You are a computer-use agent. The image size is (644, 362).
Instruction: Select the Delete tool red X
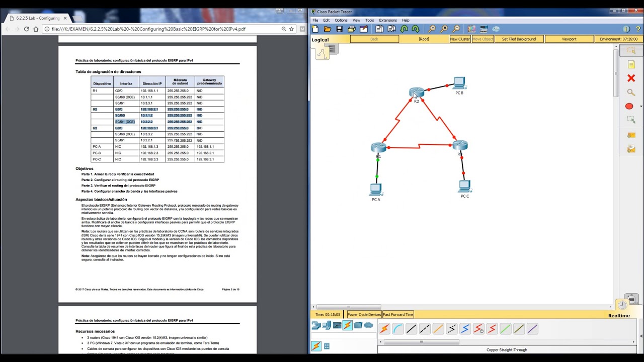631,78
